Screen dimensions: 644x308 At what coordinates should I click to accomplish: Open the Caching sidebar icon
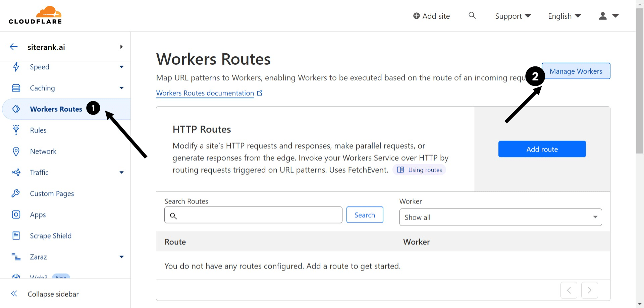[x=16, y=88]
